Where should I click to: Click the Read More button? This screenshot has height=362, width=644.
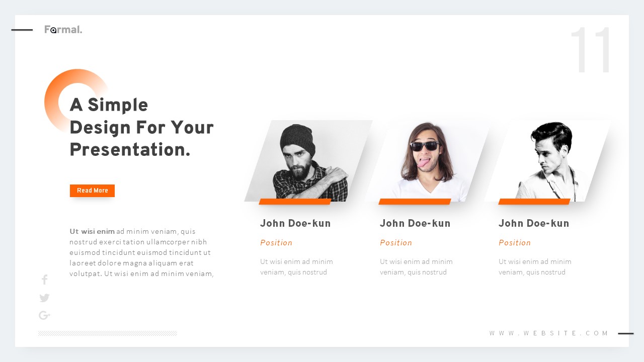pyautogui.click(x=92, y=191)
